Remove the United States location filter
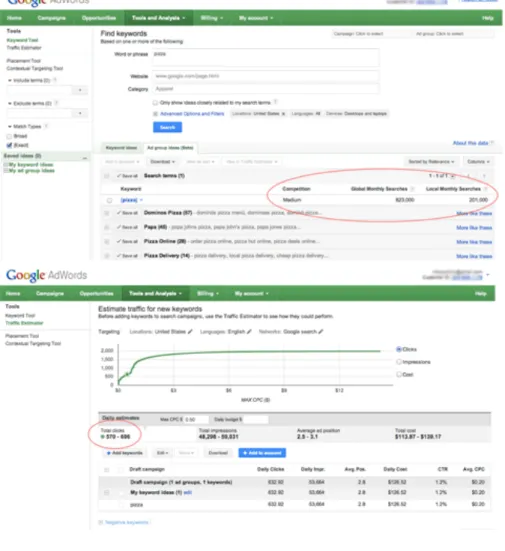The height and width of the screenshot is (551, 505). click(283, 114)
